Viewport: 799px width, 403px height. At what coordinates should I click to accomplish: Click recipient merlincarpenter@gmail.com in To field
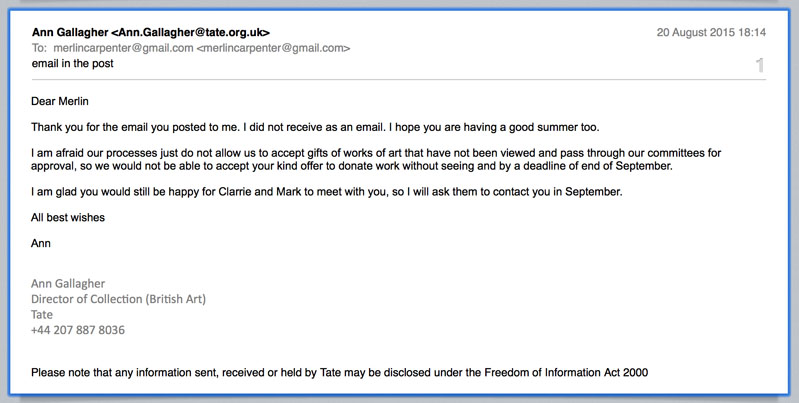(x=123, y=48)
